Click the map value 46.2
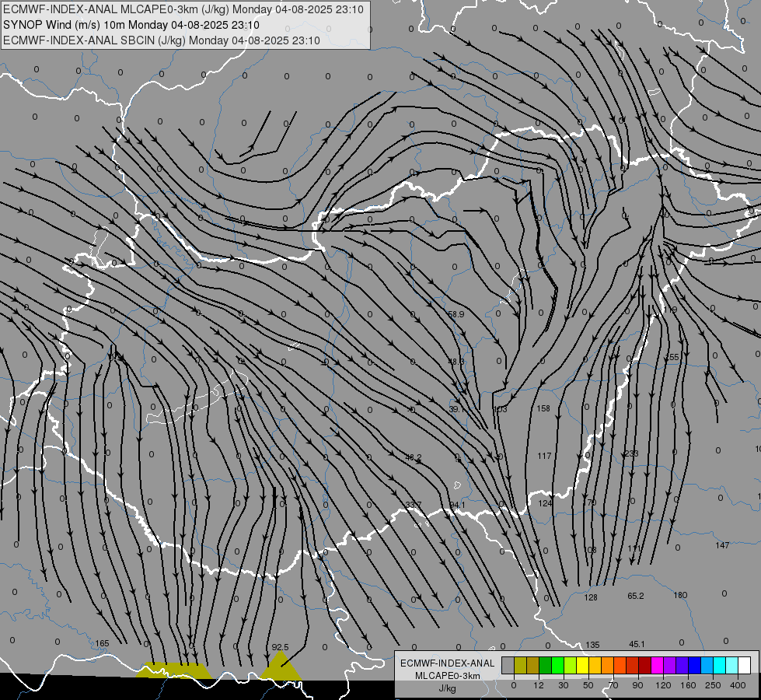761x700 pixels. click(x=413, y=457)
